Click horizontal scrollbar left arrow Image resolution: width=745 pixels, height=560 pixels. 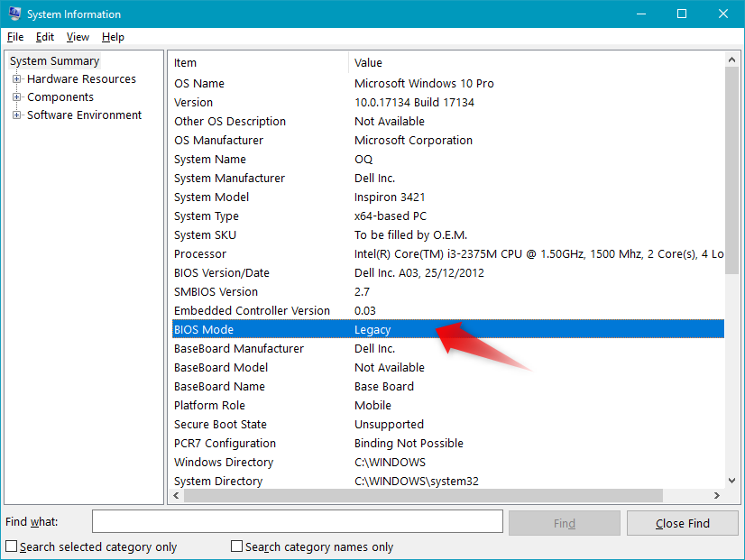[176, 495]
